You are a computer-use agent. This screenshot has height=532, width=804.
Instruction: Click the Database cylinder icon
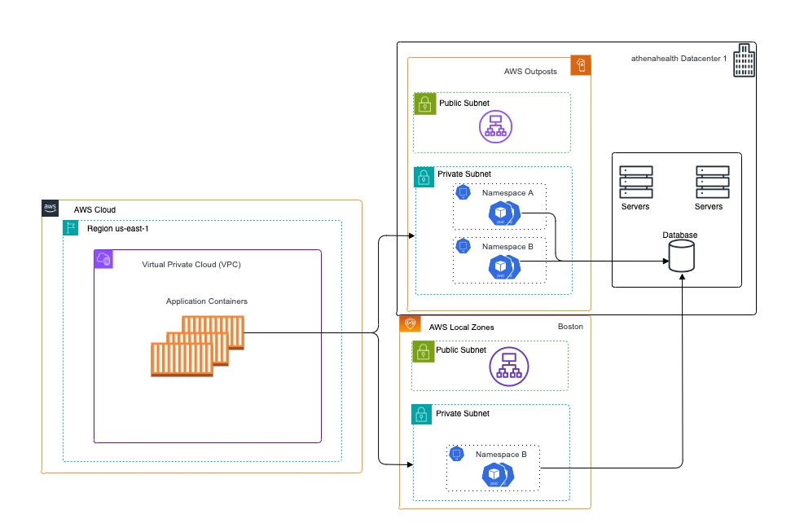681,255
